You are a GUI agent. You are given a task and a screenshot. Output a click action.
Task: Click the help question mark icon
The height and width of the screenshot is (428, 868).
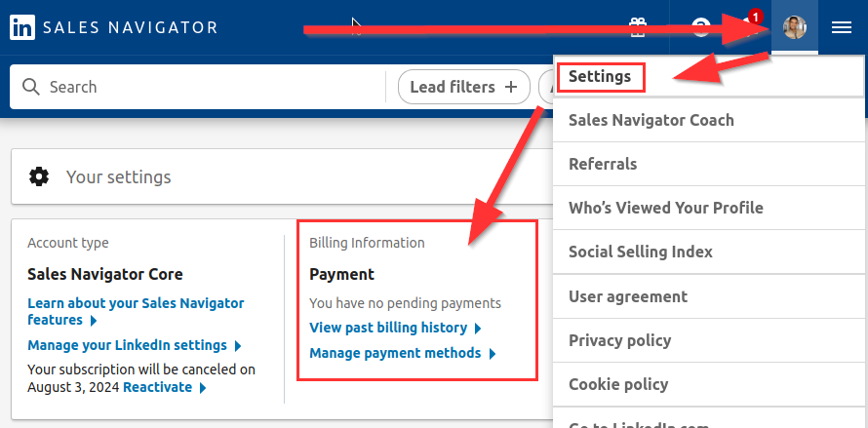pos(699,27)
